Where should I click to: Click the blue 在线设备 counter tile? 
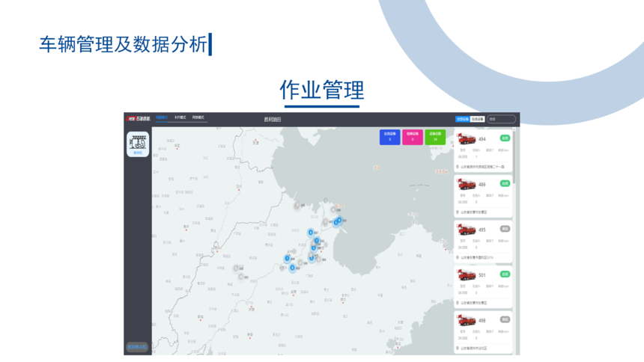click(x=389, y=137)
